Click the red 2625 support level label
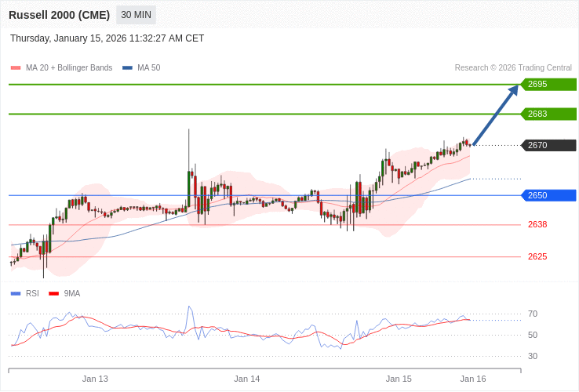The width and height of the screenshot is (579, 392). 537,257
